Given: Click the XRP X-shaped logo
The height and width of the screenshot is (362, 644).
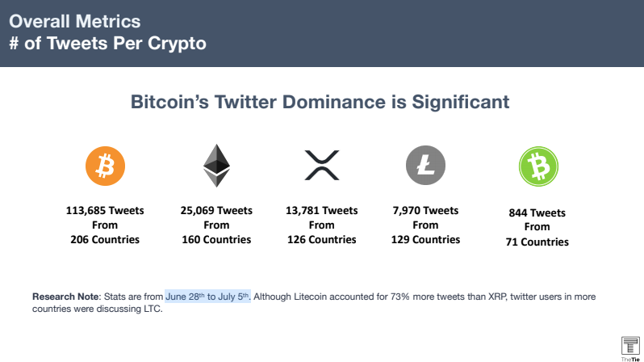Looking at the screenshot, I should click(x=321, y=166).
